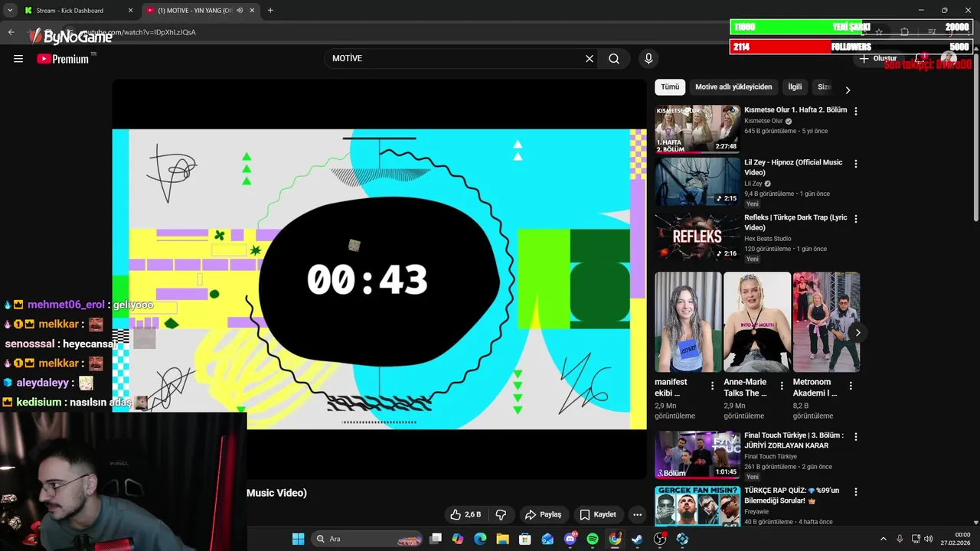Open Final Touch thumbnail 1:01:45
Screen dimensions: 980x551
coord(697,455)
